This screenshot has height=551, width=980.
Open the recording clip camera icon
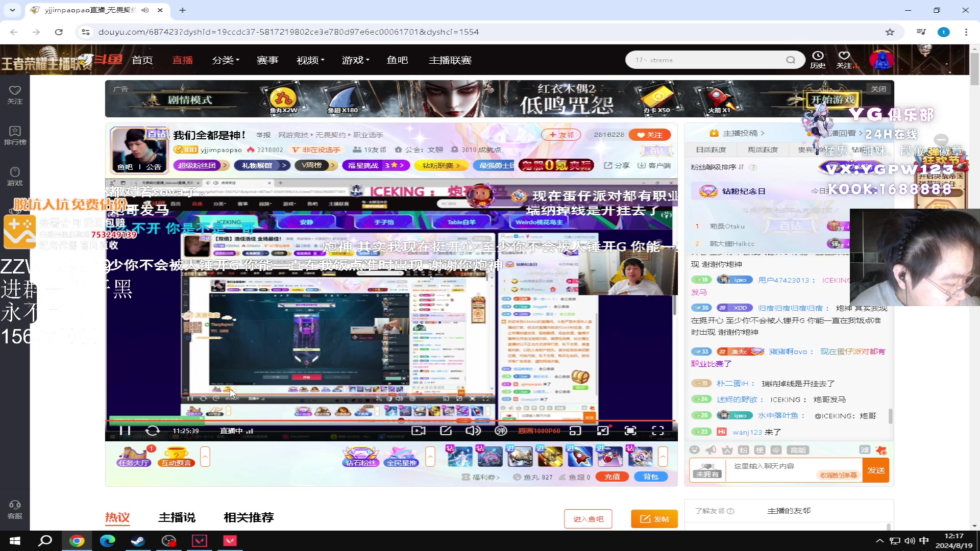tap(419, 431)
